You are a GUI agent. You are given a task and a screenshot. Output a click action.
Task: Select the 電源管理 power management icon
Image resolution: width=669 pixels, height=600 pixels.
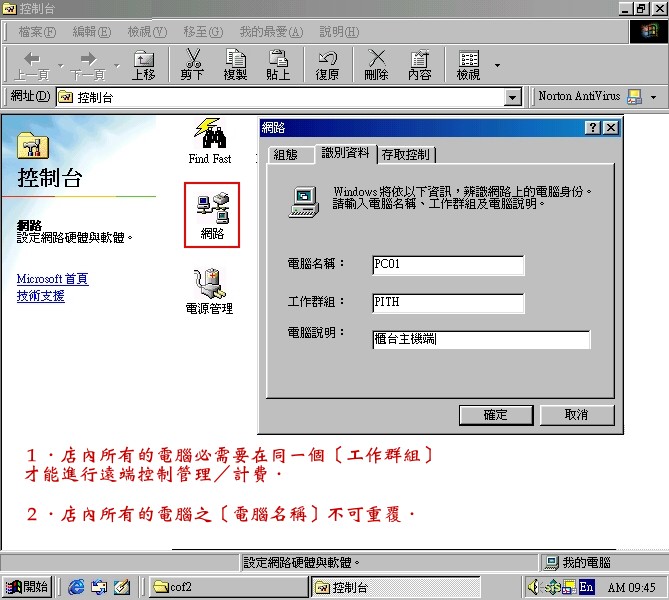pos(209,292)
